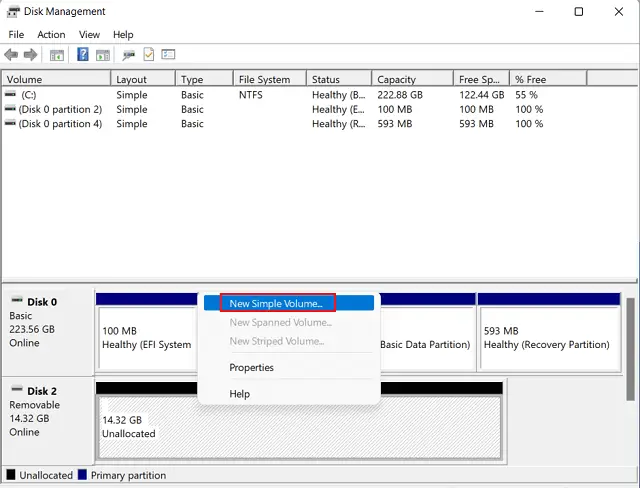The image size is (640, 488).
Task: Maximize the Disk Management window
Action: (579, 11)
